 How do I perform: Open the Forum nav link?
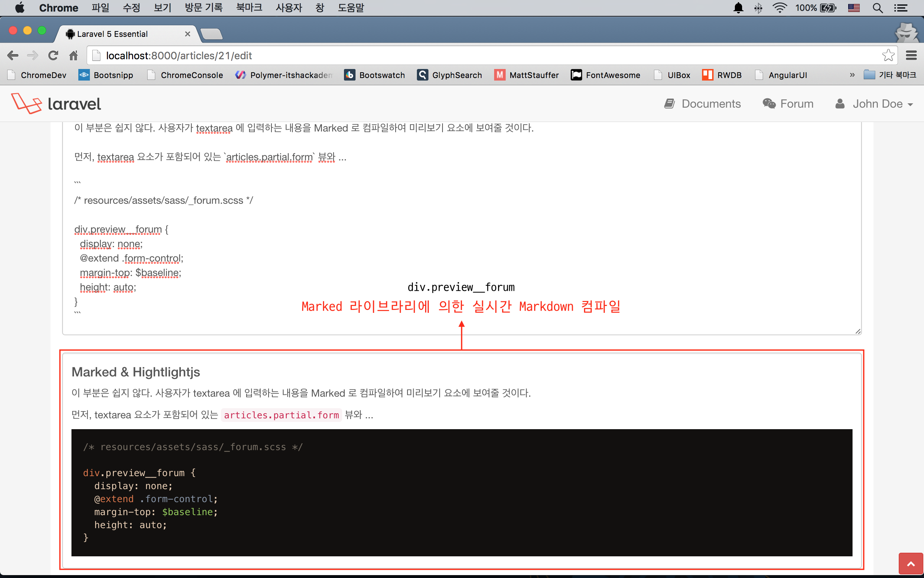(x=788, y=104)
